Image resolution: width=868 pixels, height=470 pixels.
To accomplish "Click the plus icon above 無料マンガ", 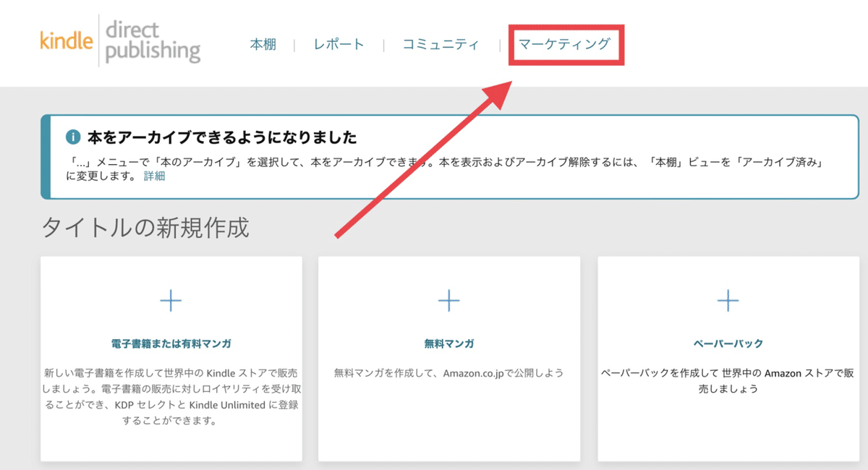I will [x=449, y=300].
